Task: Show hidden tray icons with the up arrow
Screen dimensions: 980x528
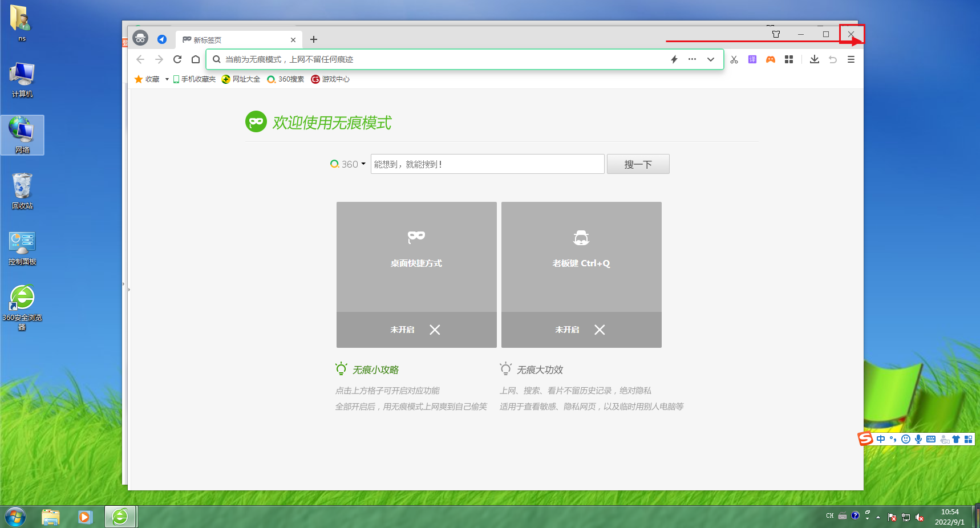Action: 878,517
